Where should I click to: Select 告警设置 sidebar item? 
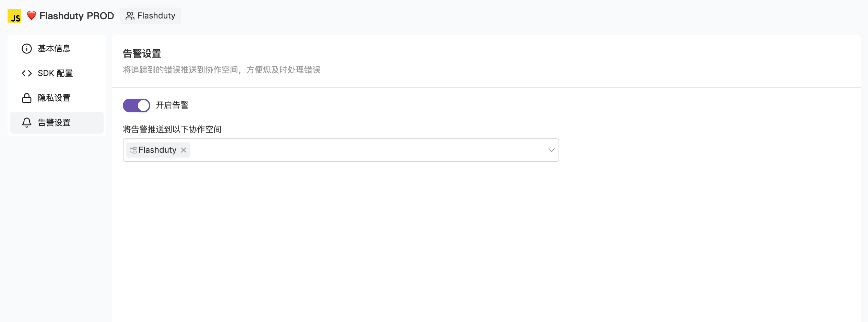click(57, 123)
